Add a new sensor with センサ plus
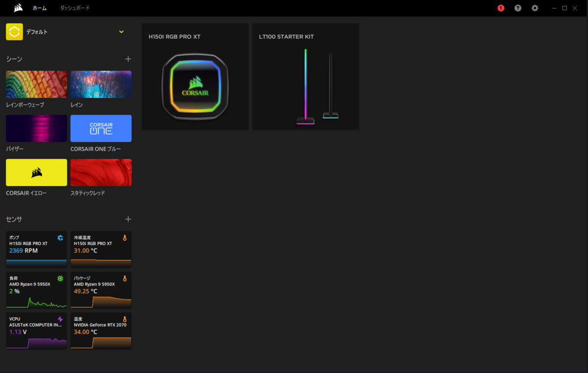Image resolution: width=588 pixels, height=373 pixels. click(128, 219)
